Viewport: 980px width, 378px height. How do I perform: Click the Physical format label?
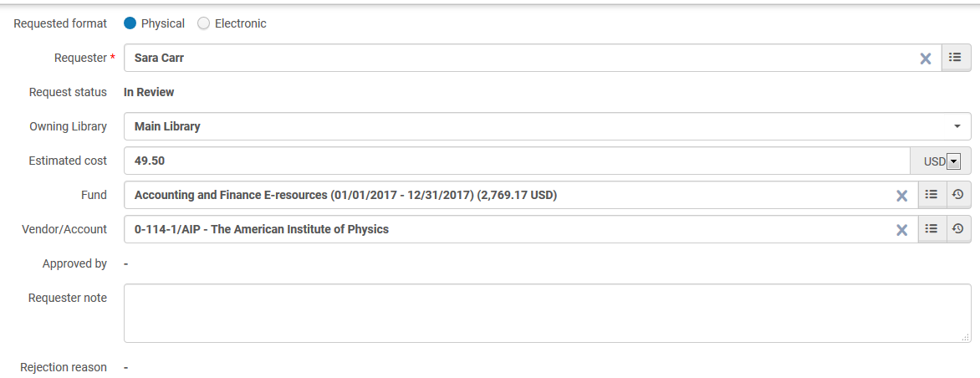(x=163, y=23)
